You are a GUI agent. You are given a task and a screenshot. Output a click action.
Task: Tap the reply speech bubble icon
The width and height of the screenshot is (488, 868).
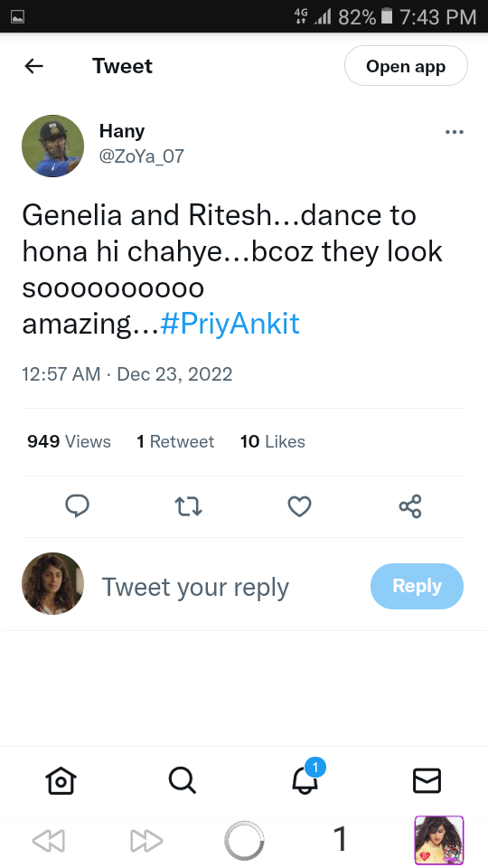(78, 506)
